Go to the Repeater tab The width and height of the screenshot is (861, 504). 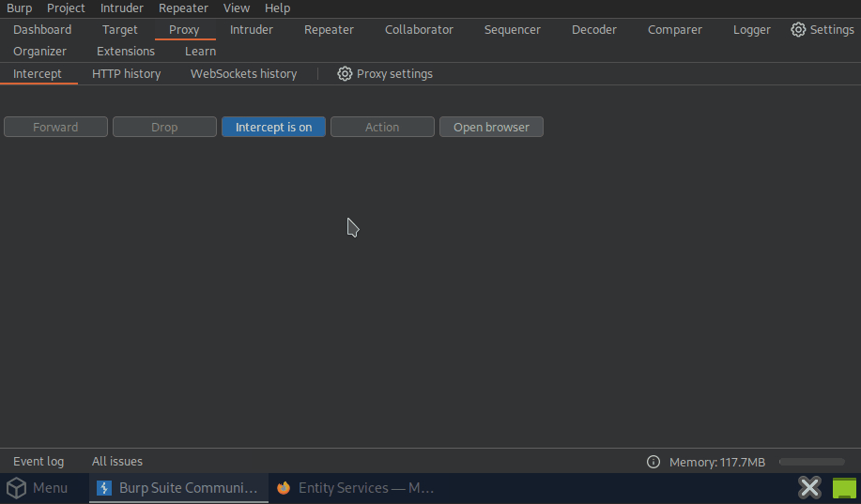[x=329, y=29]
